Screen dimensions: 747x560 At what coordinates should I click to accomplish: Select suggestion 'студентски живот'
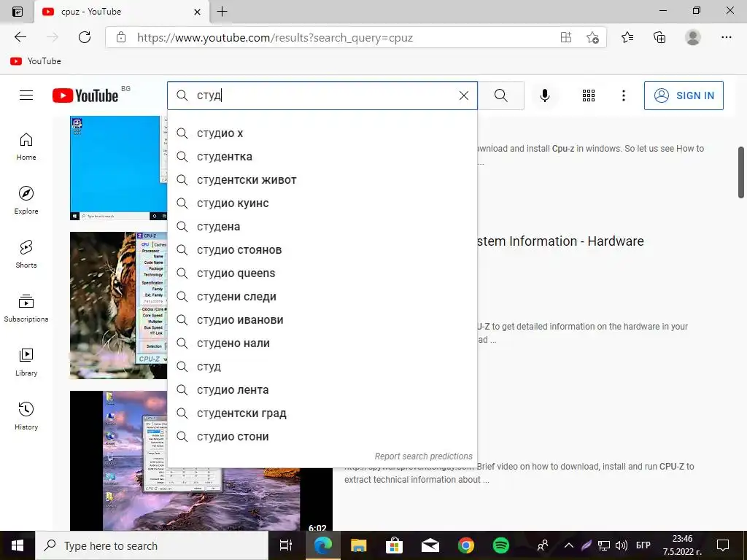click(x=322, y=180)
